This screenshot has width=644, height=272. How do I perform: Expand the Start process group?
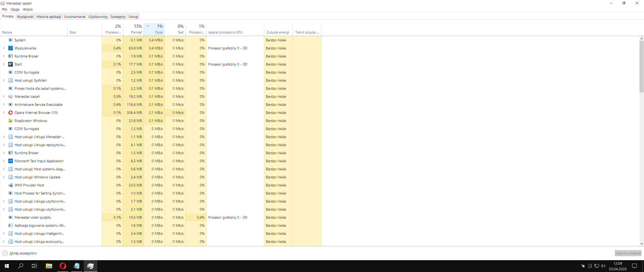(x=4, y=64)
